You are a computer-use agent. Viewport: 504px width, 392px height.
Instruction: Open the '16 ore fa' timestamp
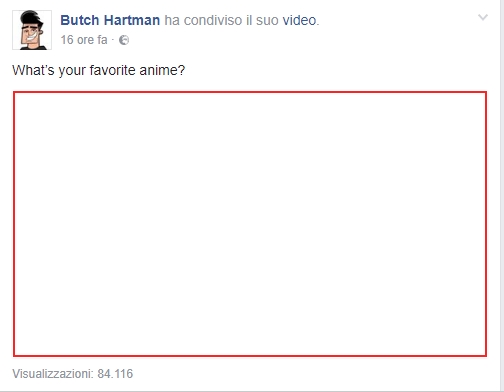(x=84, y=40)
